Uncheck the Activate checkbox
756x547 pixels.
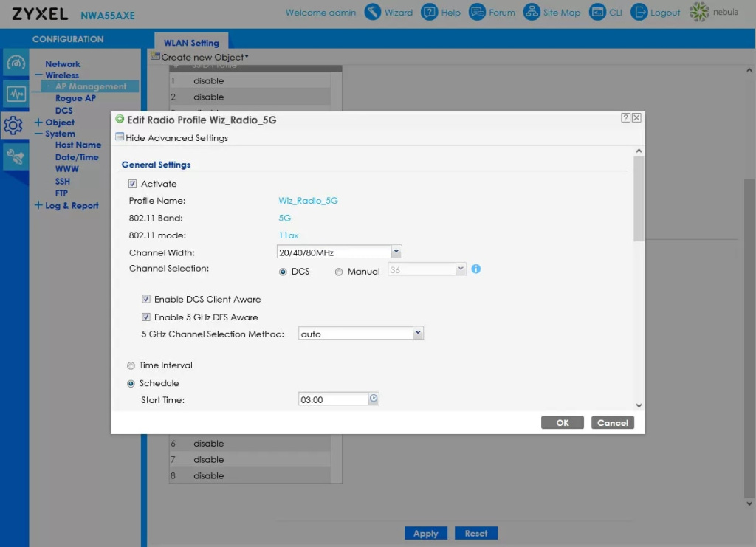coord(133,184)
